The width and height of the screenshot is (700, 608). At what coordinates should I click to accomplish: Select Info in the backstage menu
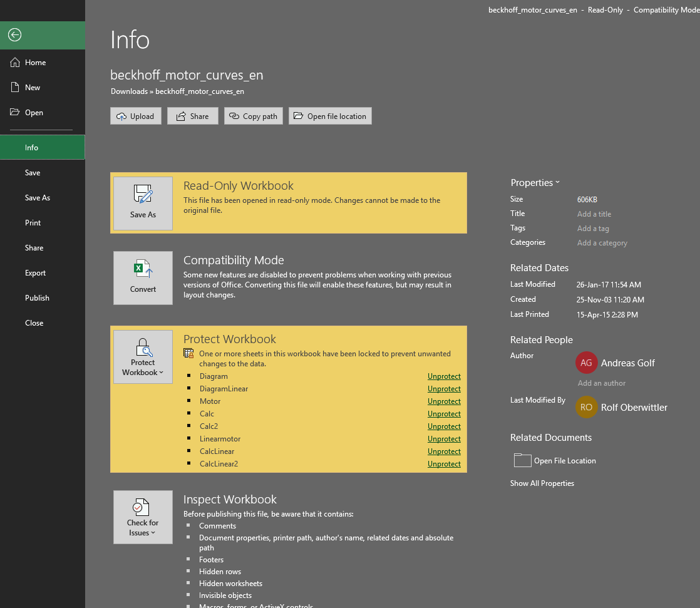(43, 147)
